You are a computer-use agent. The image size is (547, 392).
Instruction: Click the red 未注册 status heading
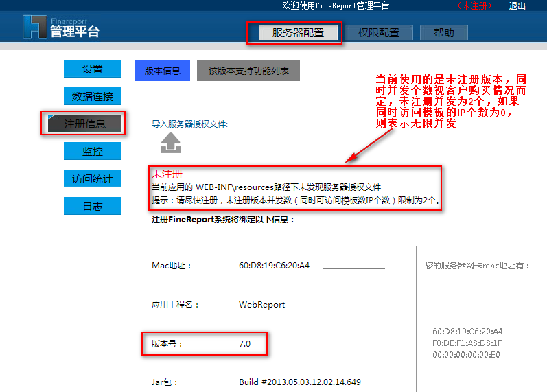point(167,174)
